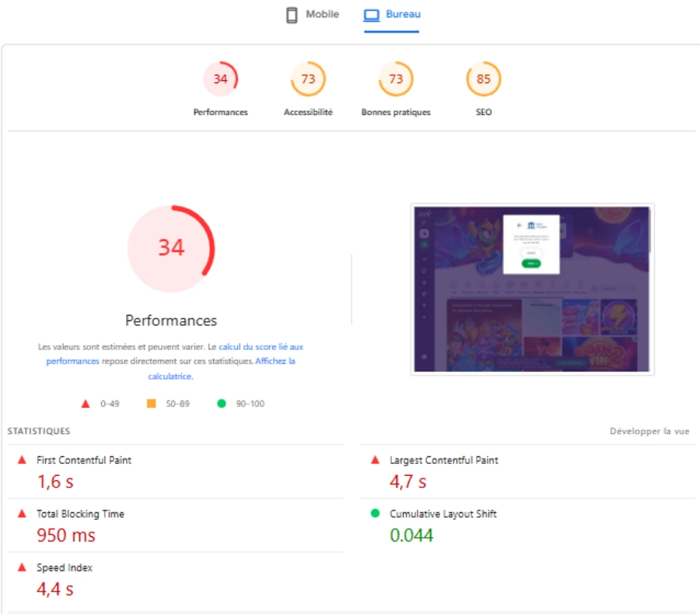Click the Speed Index red triangle icon
The image size is (700, 614).
tap(22, 567)
